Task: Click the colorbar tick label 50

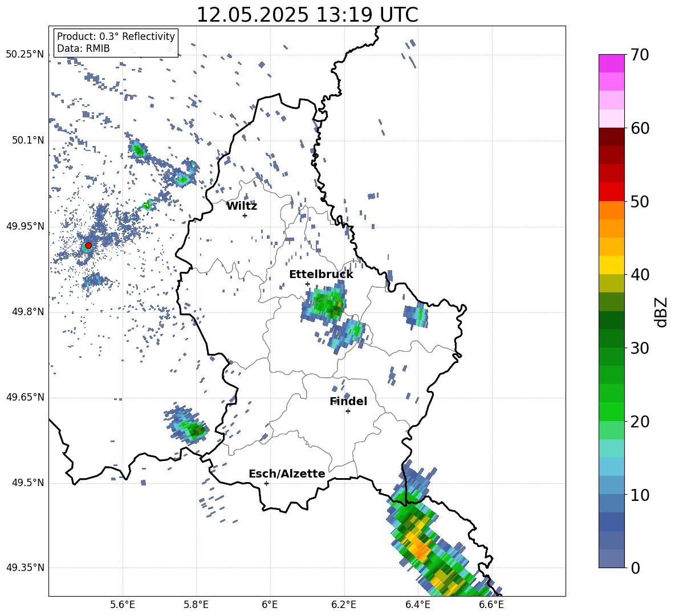Action: pos(640,202)
